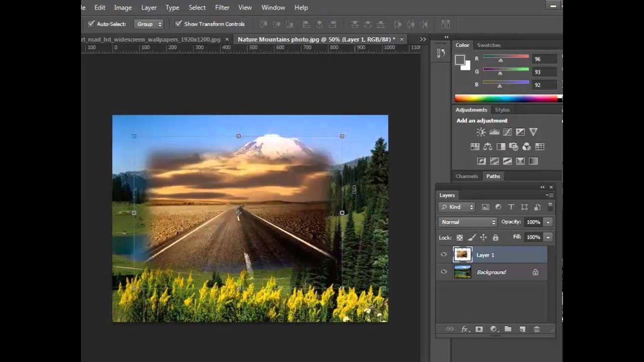Click the red R slider track

tap(506, 57)
